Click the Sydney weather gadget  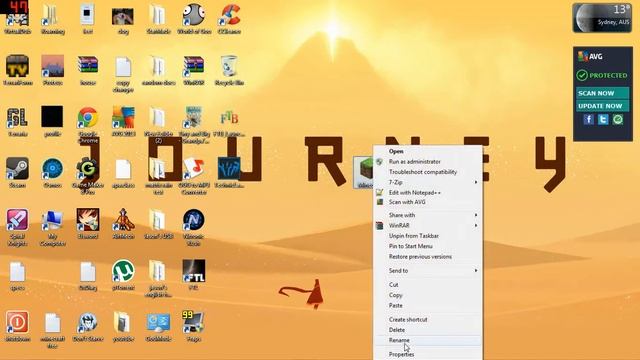pyautogui.click(x=602, y=18)
